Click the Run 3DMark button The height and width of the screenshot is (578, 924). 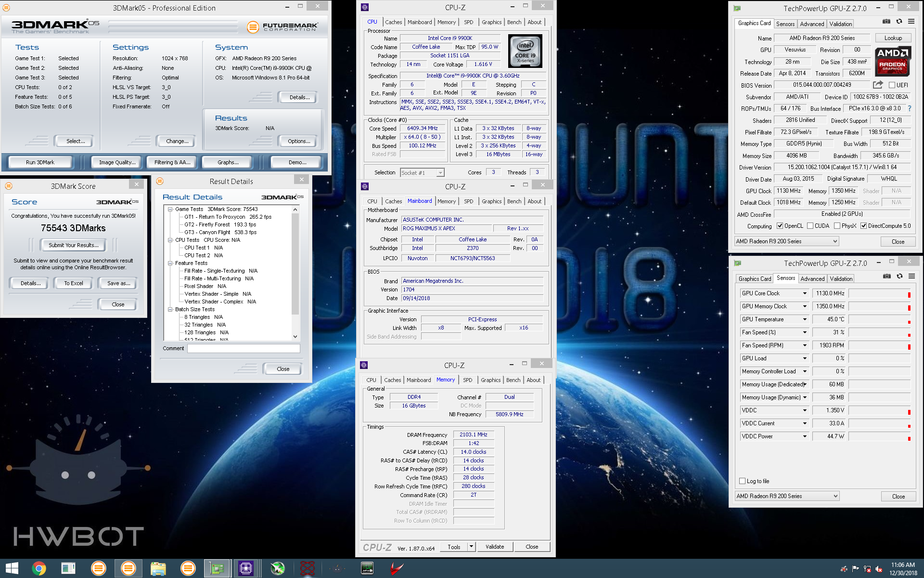40,162
